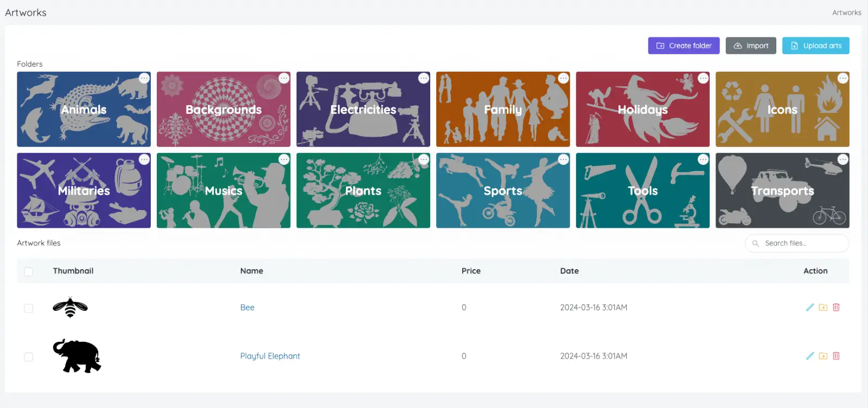This screenshot has width=868, height=408.
Task: Click the Upload arts button
Action: click(815, 46)
